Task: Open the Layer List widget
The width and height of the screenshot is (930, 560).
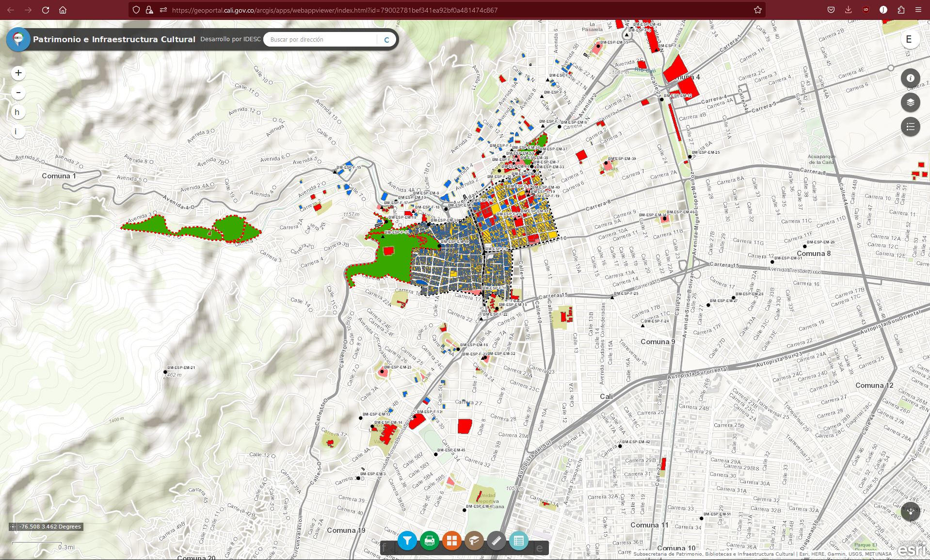Action: (911, 102)
